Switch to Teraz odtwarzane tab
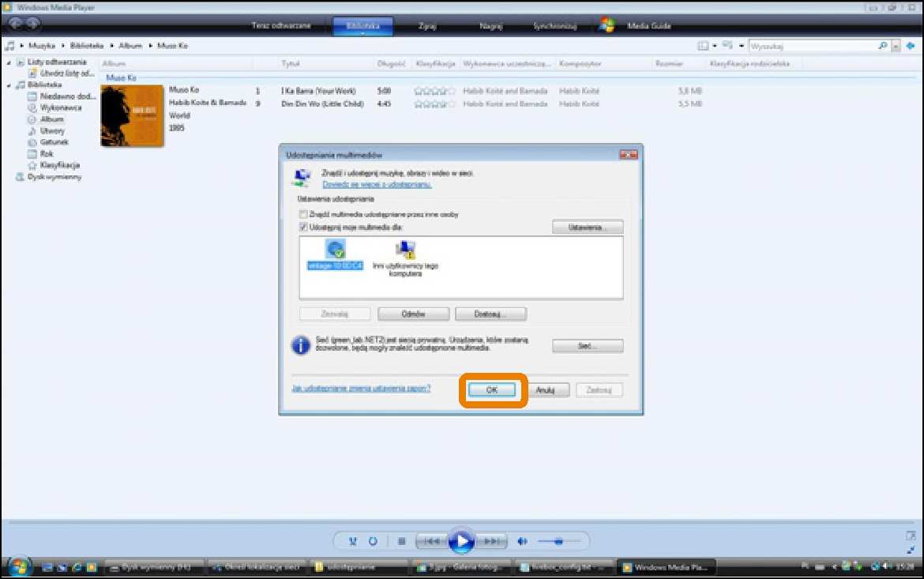 [281, 25]
